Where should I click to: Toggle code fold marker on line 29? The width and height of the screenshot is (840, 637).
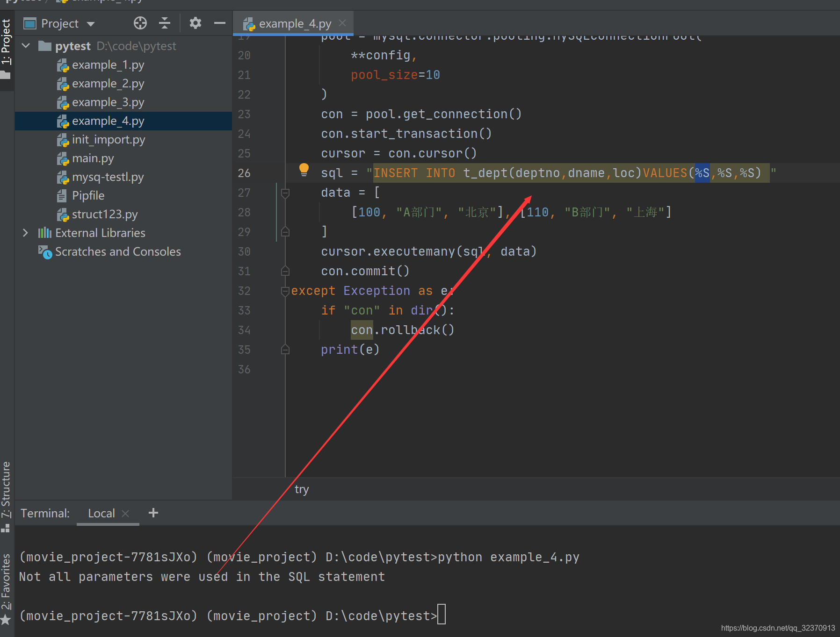click(x=285, y=232)
